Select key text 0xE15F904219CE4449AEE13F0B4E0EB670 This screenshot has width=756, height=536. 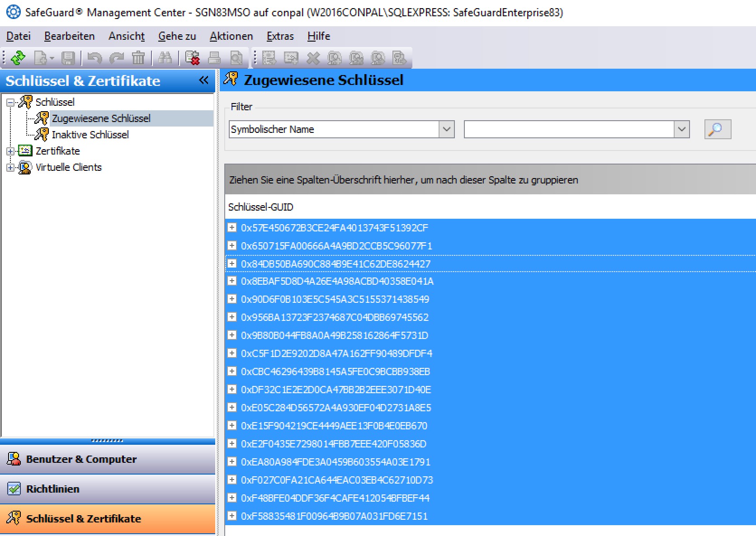click(x=334, y=426)
